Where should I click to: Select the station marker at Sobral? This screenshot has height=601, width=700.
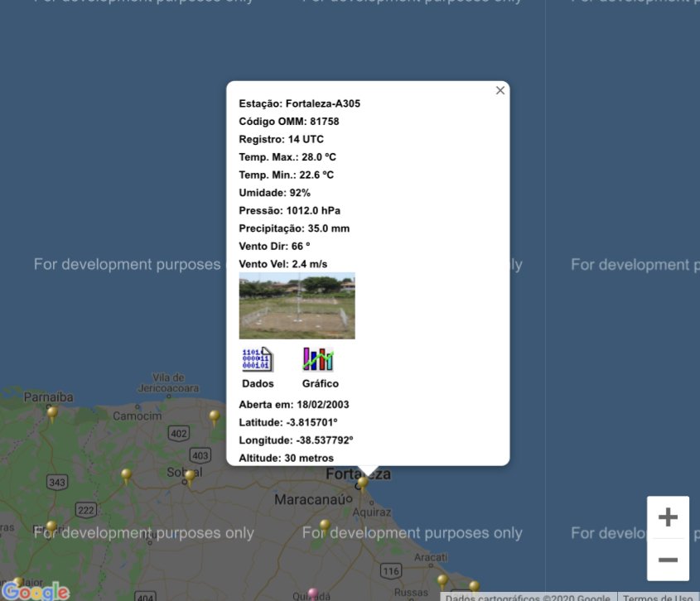[x=190, y=476]
